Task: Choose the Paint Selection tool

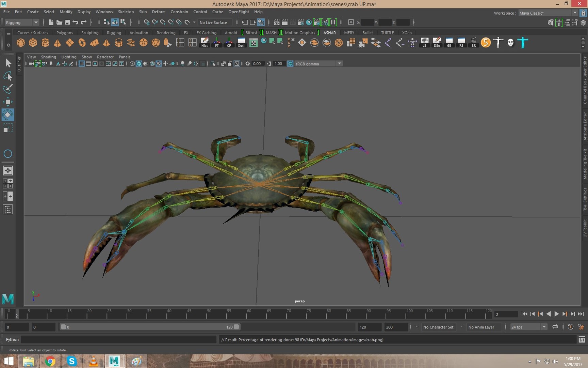Action: [x=8, y=89]
